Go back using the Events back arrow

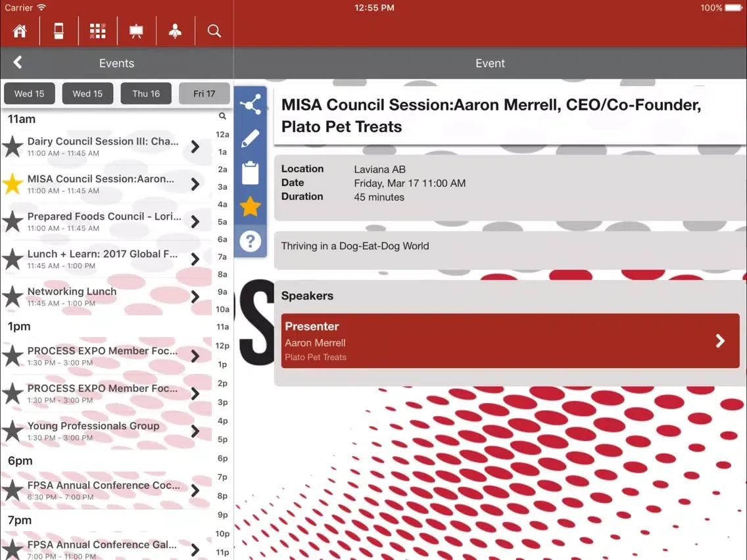click(x=18, y=62)
